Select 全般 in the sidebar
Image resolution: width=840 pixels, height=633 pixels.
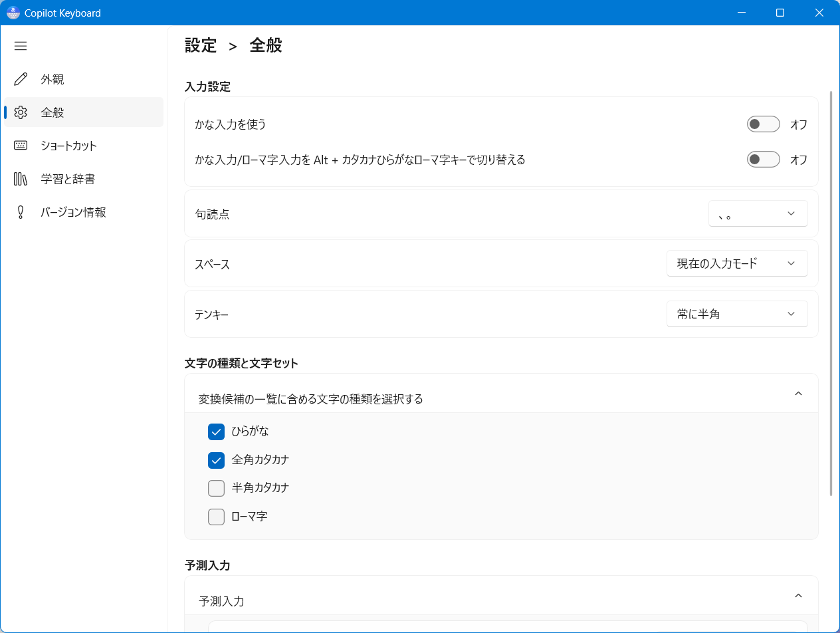coord(84,112)
